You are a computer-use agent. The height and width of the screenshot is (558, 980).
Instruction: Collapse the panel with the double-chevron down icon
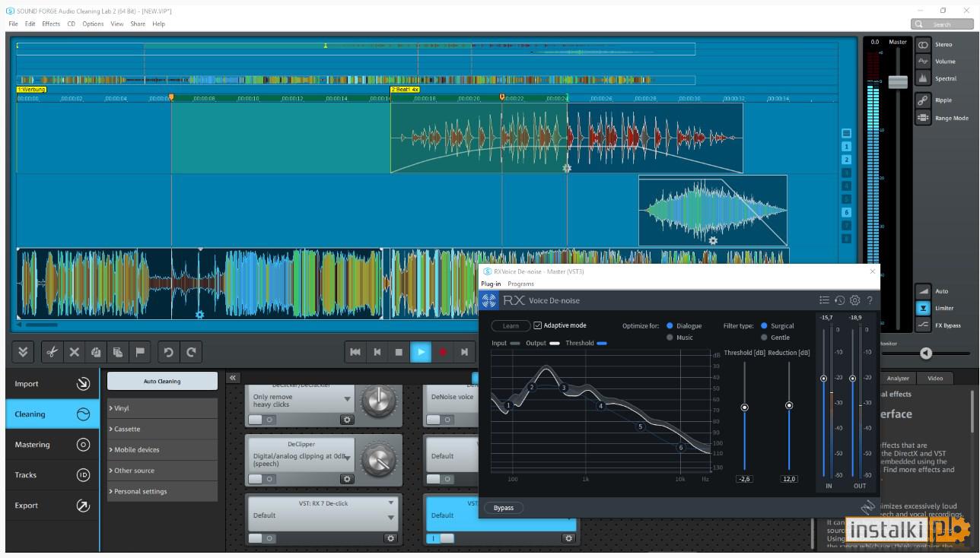23,352
